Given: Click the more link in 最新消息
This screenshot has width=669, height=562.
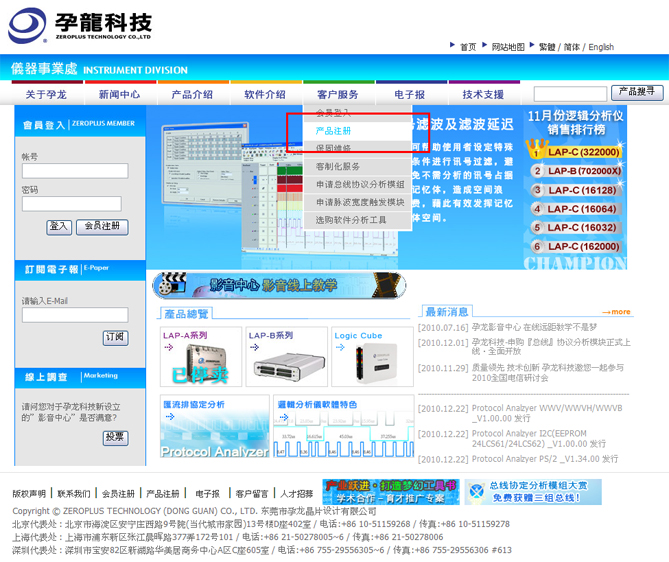Looking at the screenshot, I should [x=617, y=312].
